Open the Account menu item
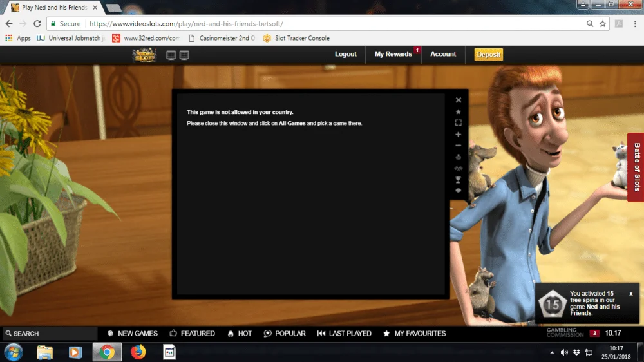644x362 pixels. pyautogui.click(x=443, y=54)
